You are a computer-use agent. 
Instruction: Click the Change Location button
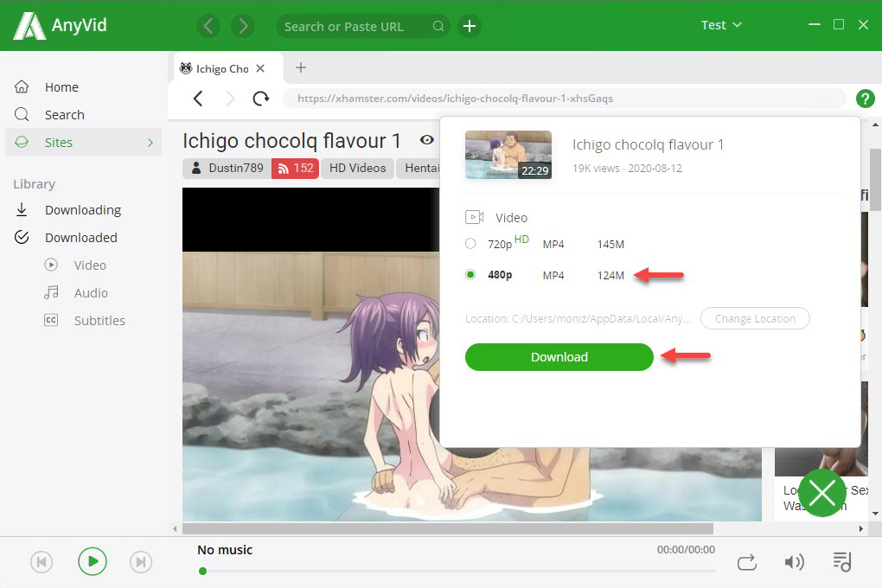pyautogui.click(x=755, y=318)
